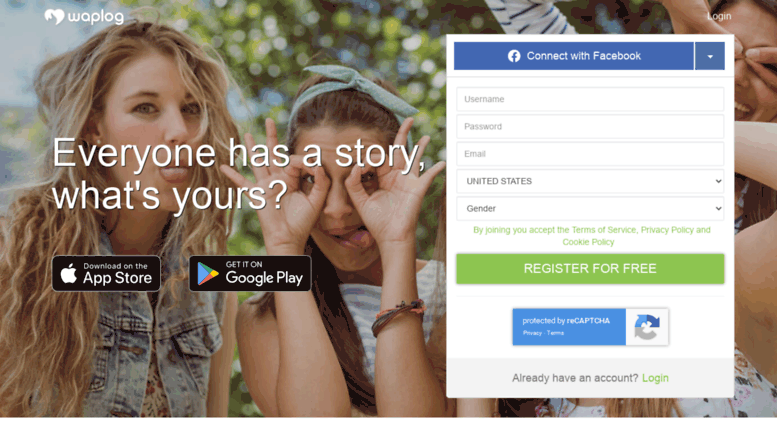This screenshot has height=423, width=777.
Task: Click the Apple logo on App Store badge
Action: tap(69, 273)
